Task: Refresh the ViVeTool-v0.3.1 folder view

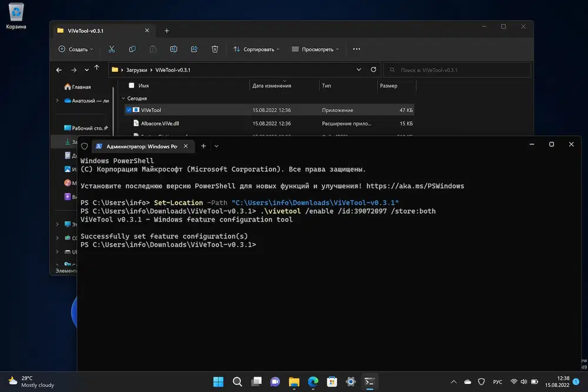Action: click(373, 69)
